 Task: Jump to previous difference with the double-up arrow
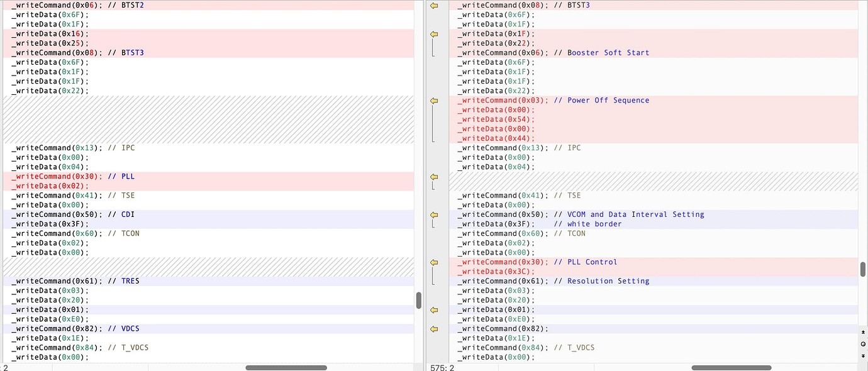pyautogui.click(x=863, y=332)
